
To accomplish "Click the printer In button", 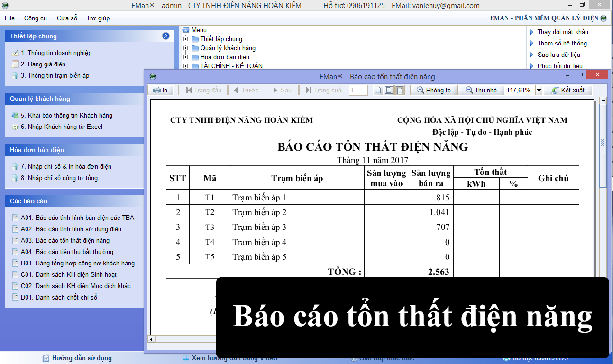I will (x=161, y=90).
